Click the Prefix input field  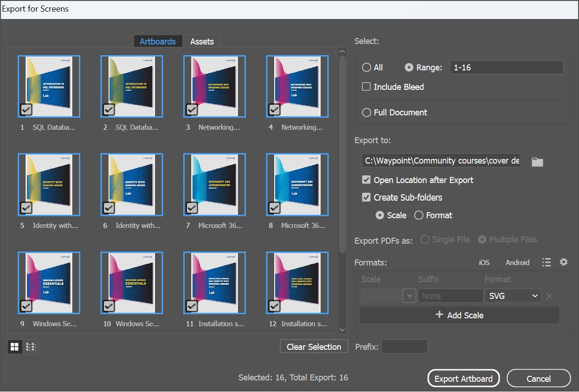tap(405, 347)
